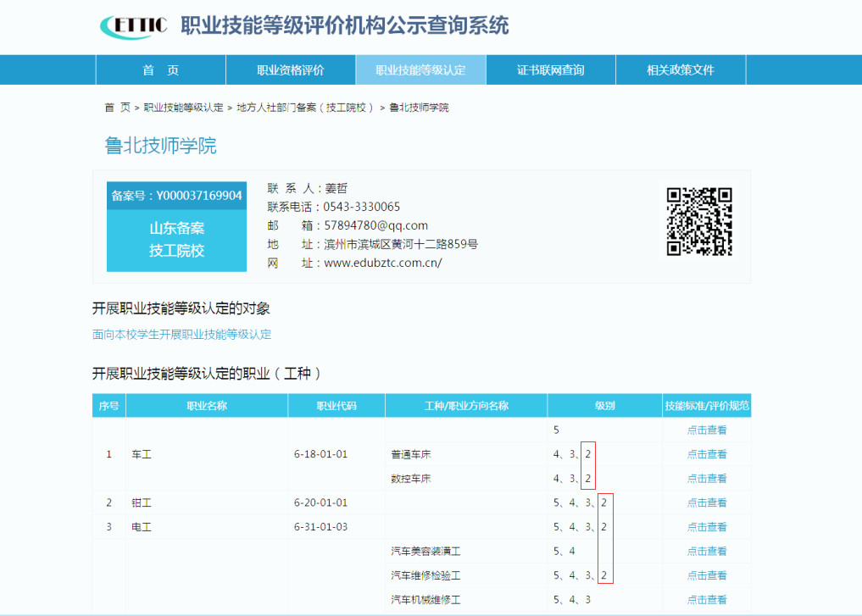The height and width of the screenshot is (616, 862).
Task: Open the 证书联网查询 tab
Action: coord(550,69)
